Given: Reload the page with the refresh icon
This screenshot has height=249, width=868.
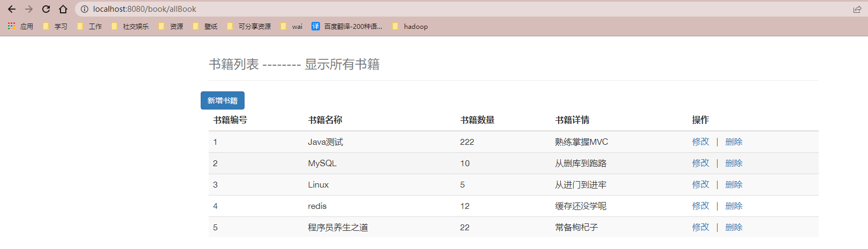Looking at the screenshot, I should [x=46, y=9].
